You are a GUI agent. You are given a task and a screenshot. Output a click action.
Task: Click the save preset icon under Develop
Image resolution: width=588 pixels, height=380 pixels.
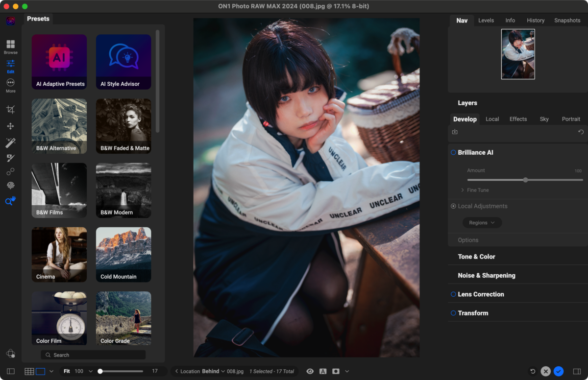(455, 132)
